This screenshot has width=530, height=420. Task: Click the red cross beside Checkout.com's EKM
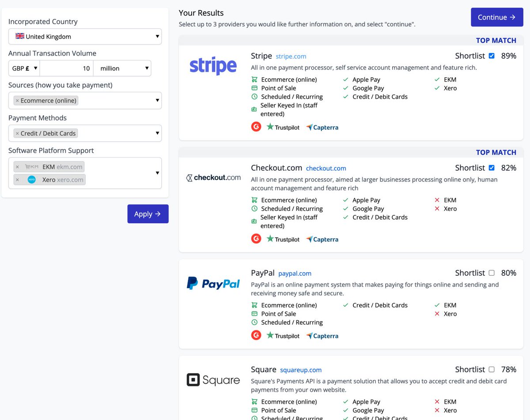click(437, 200)
